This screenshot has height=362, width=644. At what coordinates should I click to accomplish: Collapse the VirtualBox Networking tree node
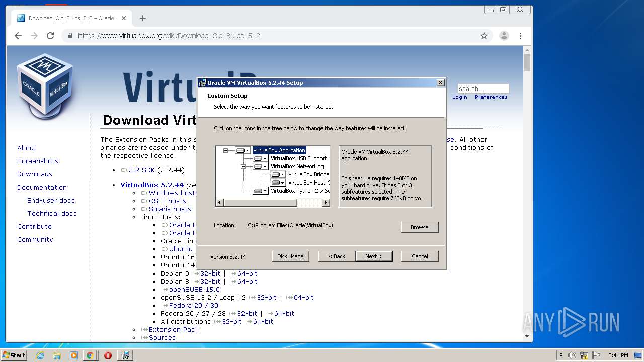point(243,166)
